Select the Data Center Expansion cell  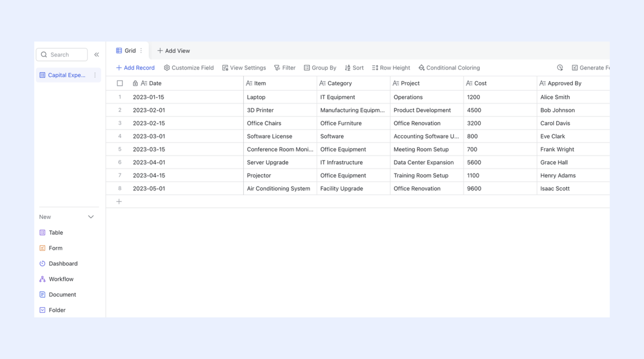coord(427,162)
